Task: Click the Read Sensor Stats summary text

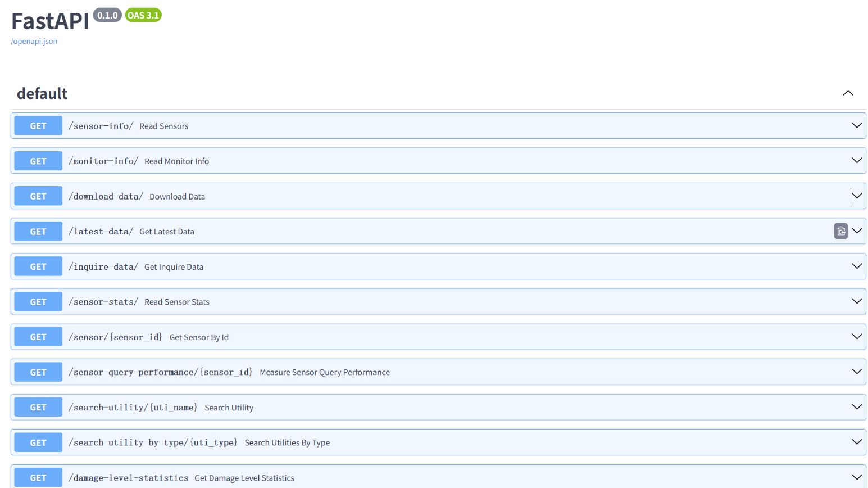Action: 177,302
